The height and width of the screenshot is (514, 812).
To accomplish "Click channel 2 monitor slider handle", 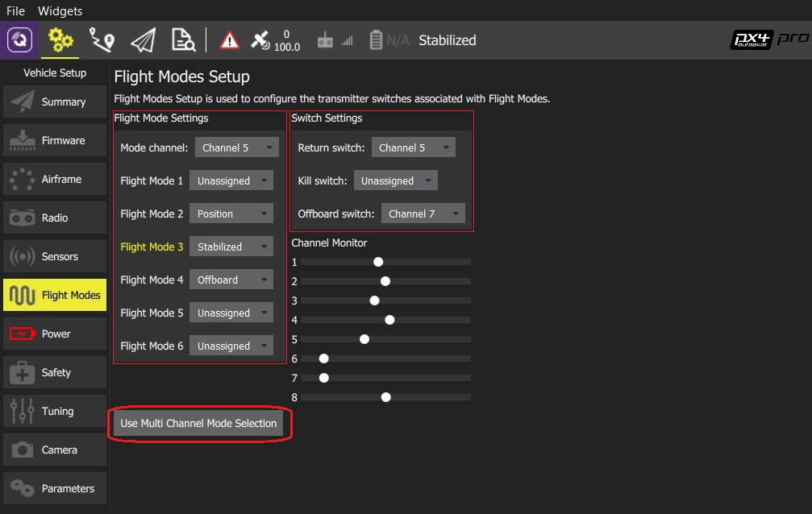I will (x=385, y=281).
